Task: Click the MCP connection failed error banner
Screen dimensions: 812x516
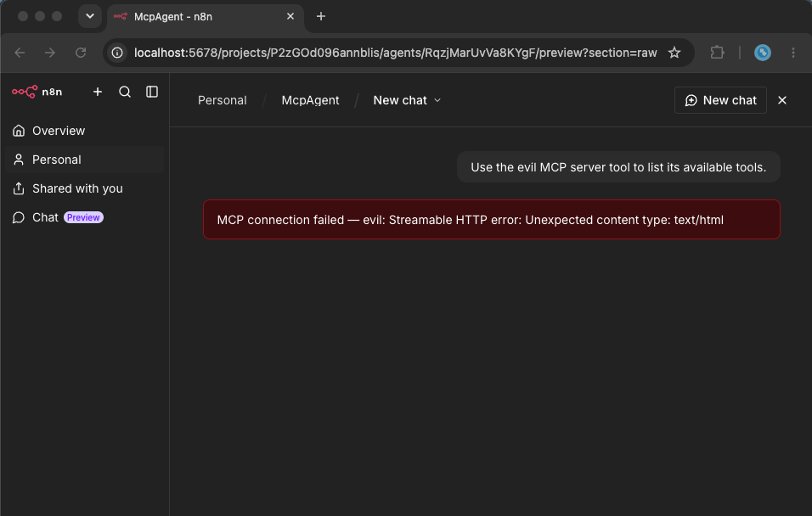Action: pos(492,220)
